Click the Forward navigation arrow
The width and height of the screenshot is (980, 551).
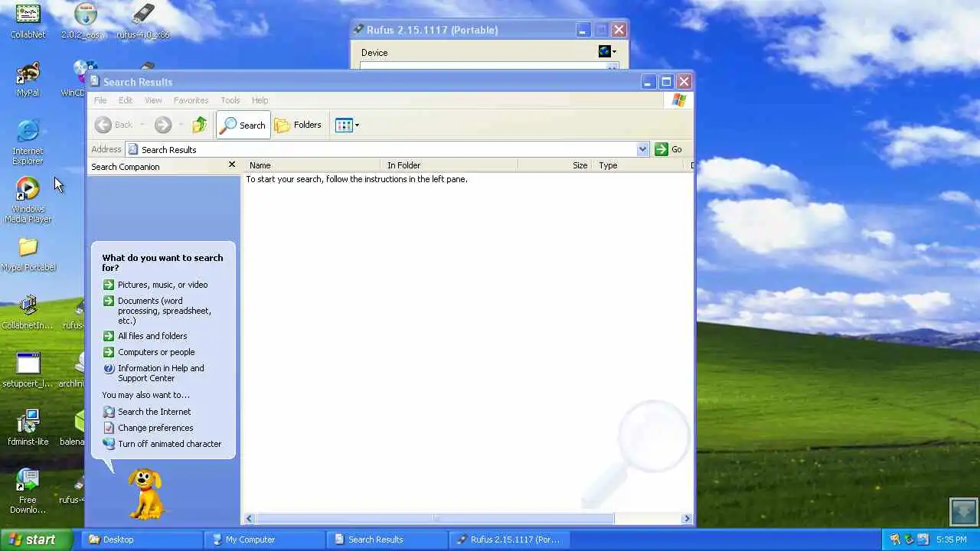tap(162, 125)
